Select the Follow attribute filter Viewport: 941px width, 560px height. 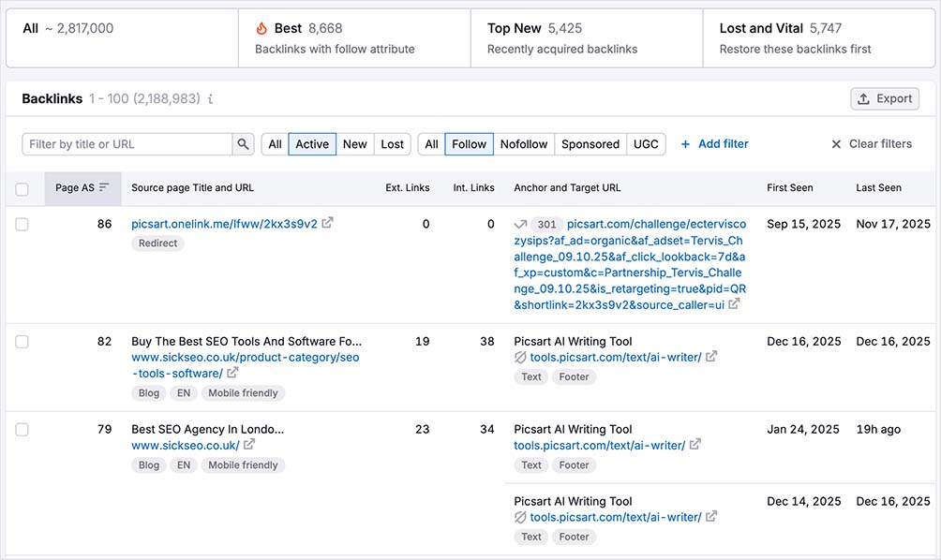click(x=470, y=144)
